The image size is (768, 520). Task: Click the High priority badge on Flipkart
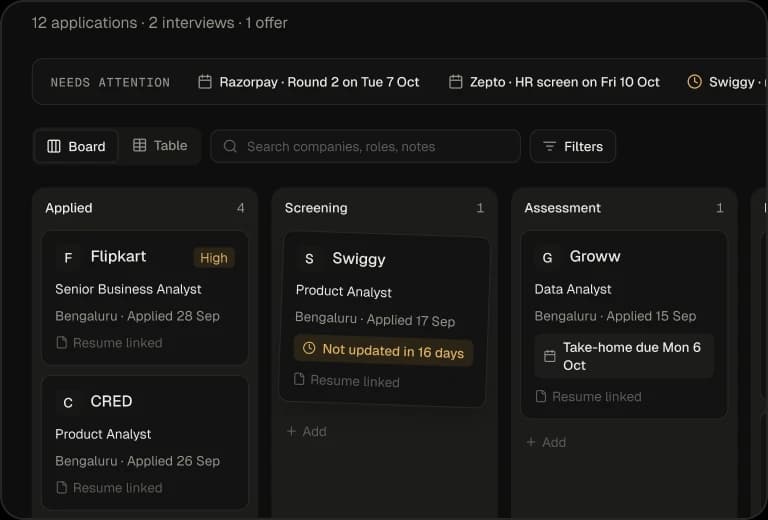point(214,258)
